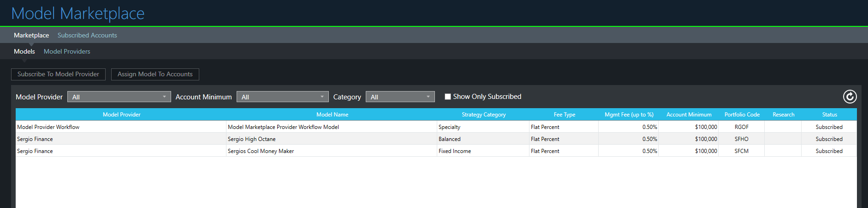This screenshot has height=208, width=868.
Task: Select Model Marketplace Provider Workflow Model row
Action: coord(436,127)
